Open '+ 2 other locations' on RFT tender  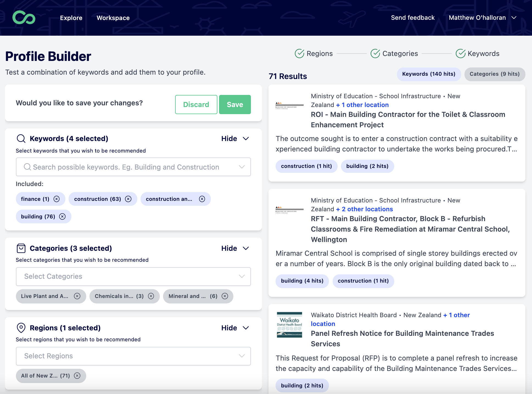365,209
